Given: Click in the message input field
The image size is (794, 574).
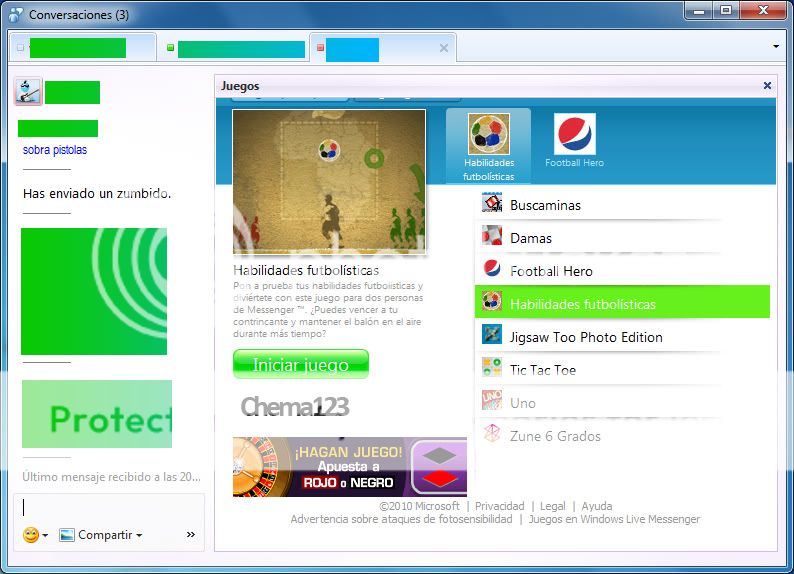Looking at the screenshot, I should (109, 508).
